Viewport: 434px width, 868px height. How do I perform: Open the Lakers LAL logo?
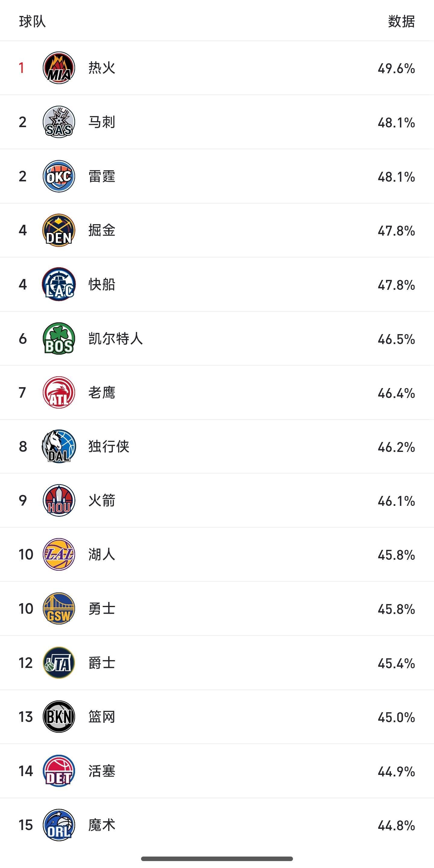(x=59, y=554)
